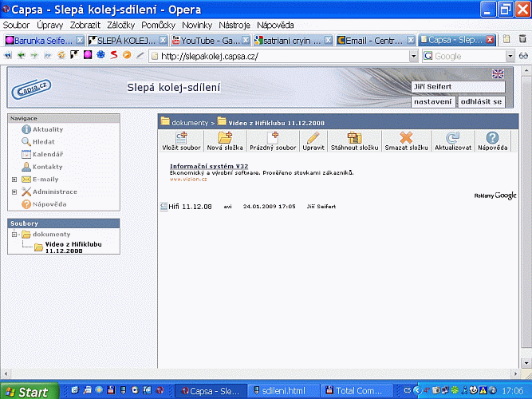Collapse the dokumenty folder tree node
The image size is (532, 399).
pos(14,235)
